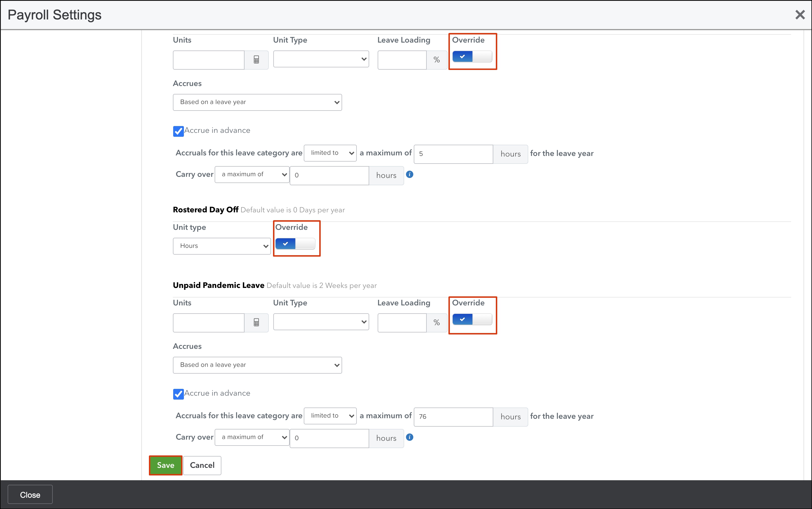Click calculator icon in Unpaid Pandemic Leave units
Screen dimensions: 812x509
pos(256,323)
